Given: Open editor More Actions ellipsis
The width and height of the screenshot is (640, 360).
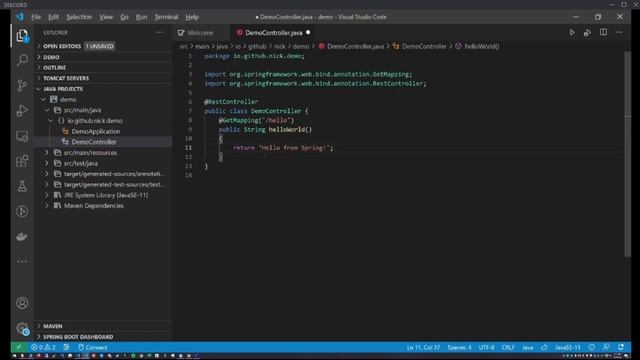Looking at the screenshot, I should click(x=619, y=32).
